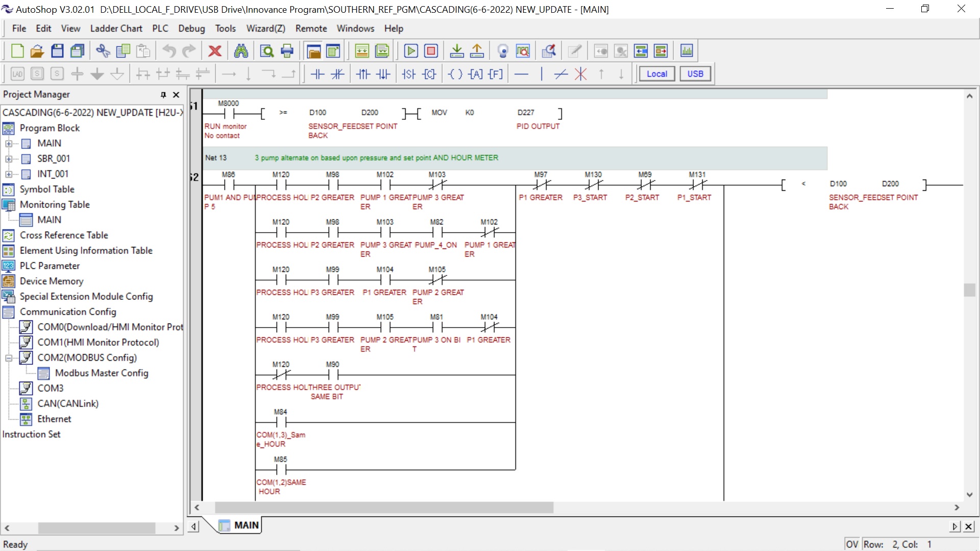
Task: Click the ladder editor horizontal scrollbar
Action: click(384, 508)
